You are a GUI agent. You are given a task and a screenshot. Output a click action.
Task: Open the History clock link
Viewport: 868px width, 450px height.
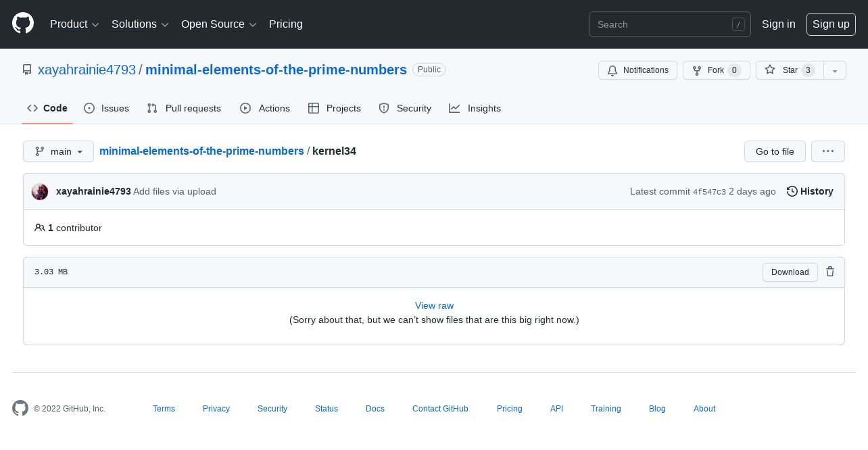tap(810, 191)
